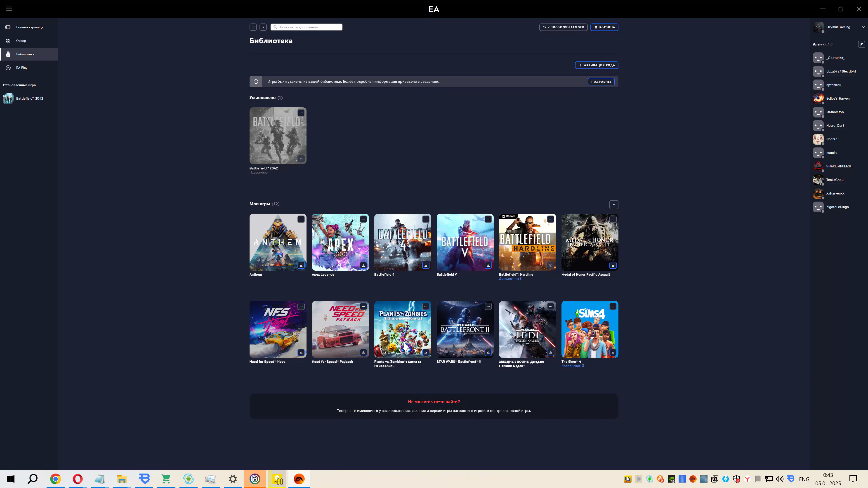Click the EA app icon in the taskbar
This screenshot has width=868, height=488.
click(x=299, y=479)
